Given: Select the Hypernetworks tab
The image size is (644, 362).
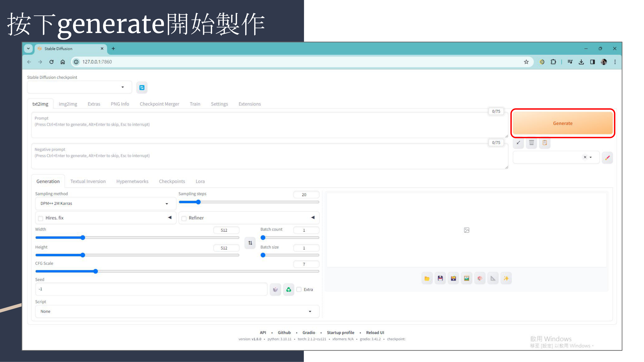Looking at the screenshot, I should click(x=132, y=181).
